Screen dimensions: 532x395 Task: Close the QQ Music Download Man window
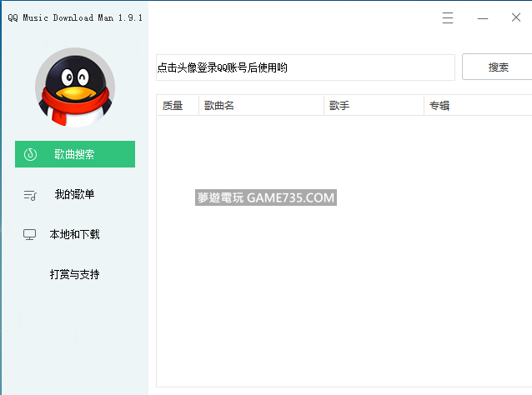515,17
